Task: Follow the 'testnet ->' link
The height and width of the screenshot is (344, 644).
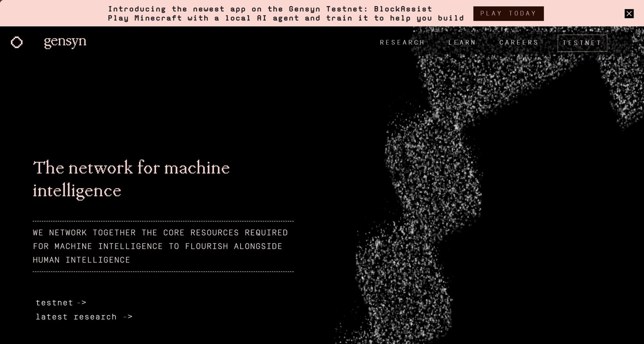Action: tap(61, 303)
